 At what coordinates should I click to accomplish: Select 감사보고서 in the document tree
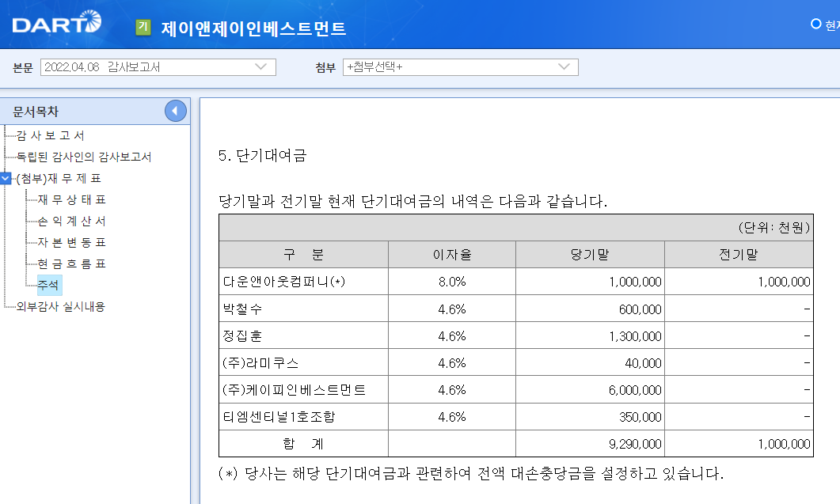[x=51, y=135]
